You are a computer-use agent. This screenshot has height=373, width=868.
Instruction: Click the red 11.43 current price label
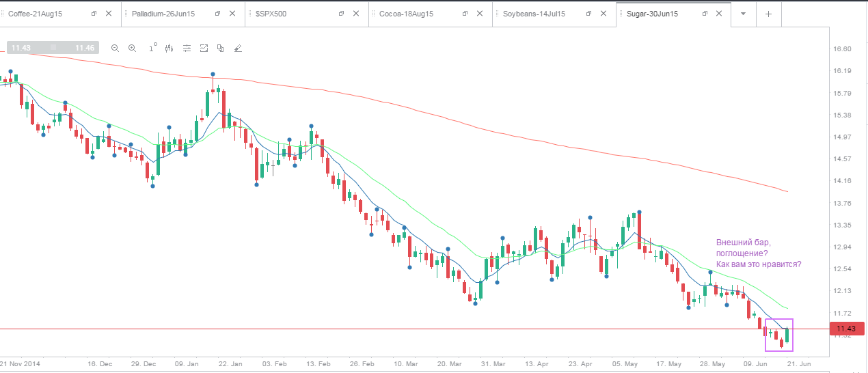(x=847, y=329)
